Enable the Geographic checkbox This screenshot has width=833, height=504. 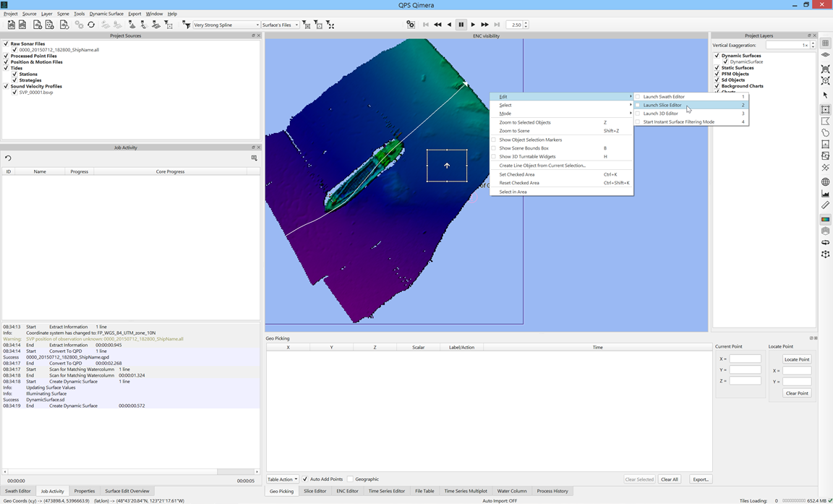pos(350,479)
